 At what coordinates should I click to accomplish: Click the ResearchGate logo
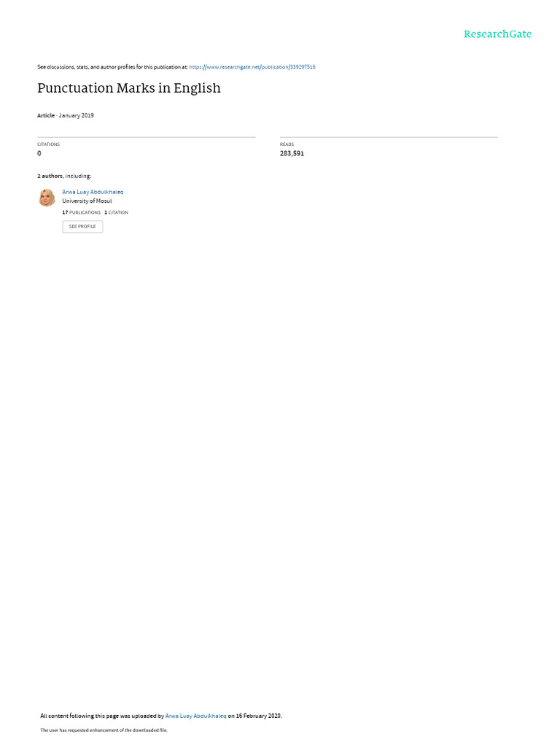(497, 34)
